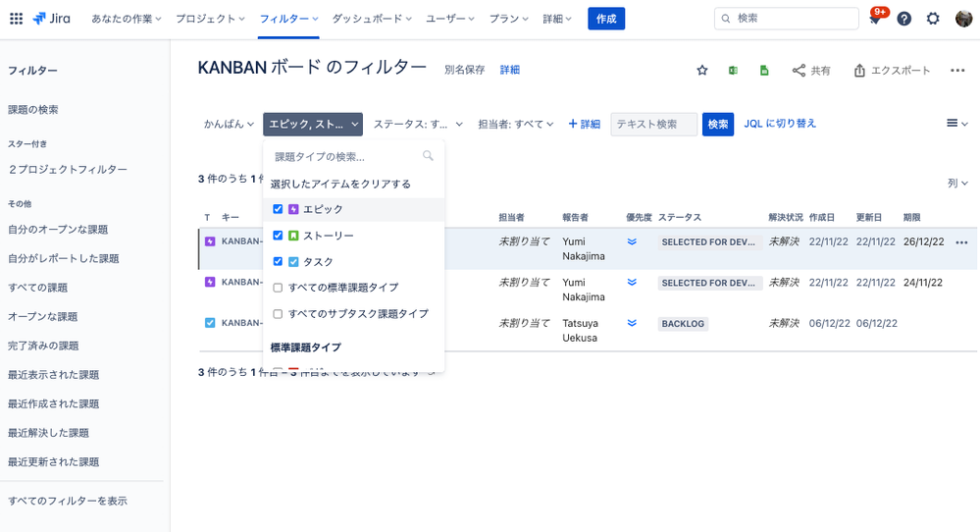Open the かんばん project dropdown

[229, 124]
